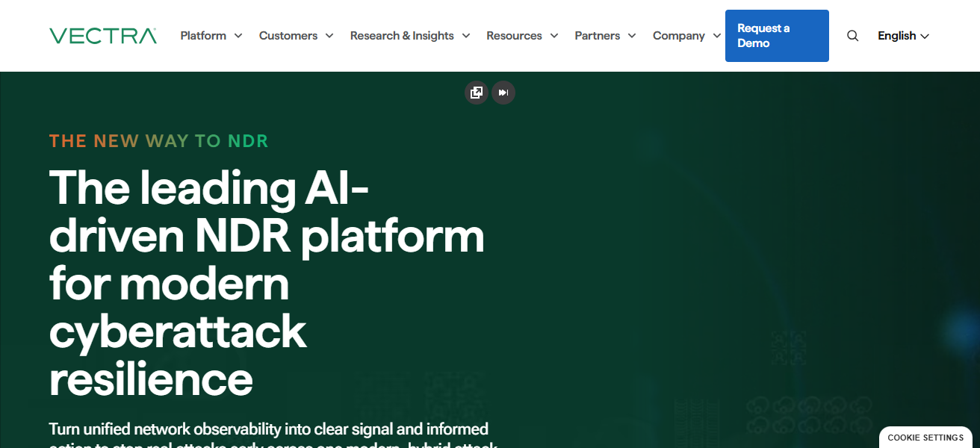Expand the Customers dropdown chevron
Viewport: 980px width, 448px height.
pos(329,35)
